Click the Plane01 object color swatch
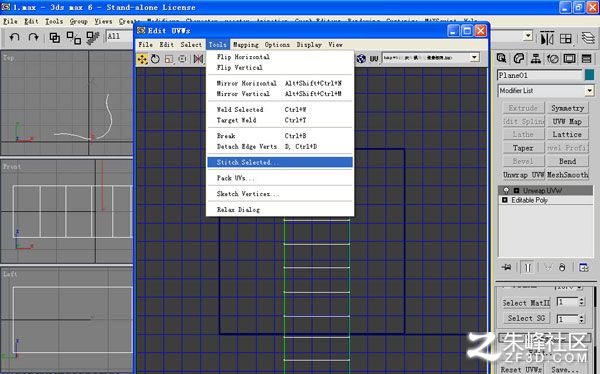 pyautogui.click(x=590, y=75)
